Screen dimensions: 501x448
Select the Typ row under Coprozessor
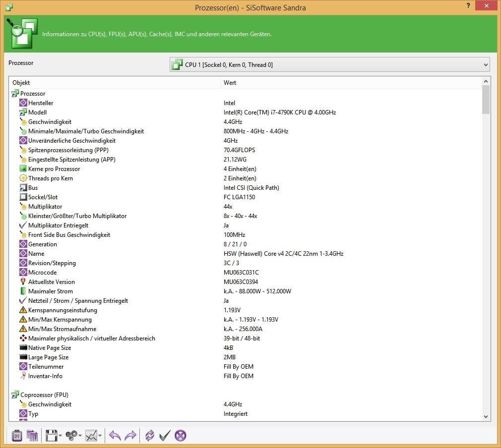(x=245, y=414)
